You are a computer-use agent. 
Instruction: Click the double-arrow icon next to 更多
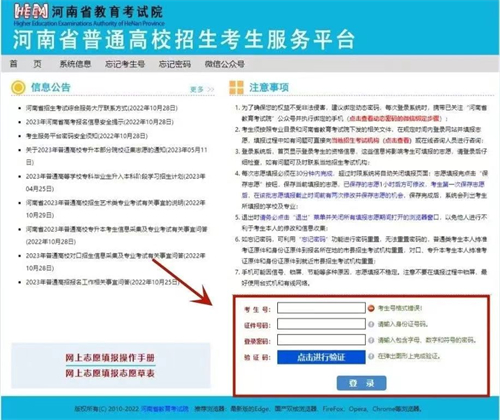coord(210,89)
